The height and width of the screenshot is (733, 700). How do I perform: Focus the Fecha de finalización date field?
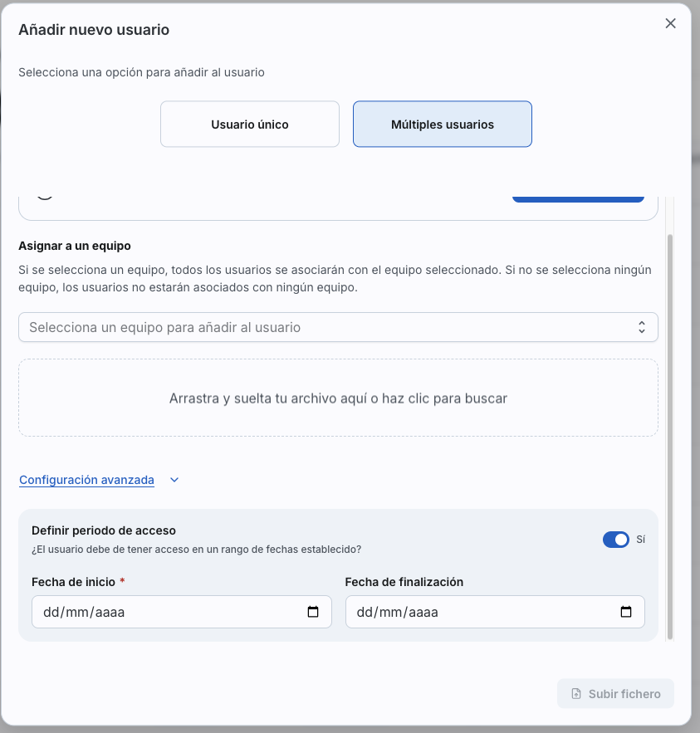[x=482, y=613]
